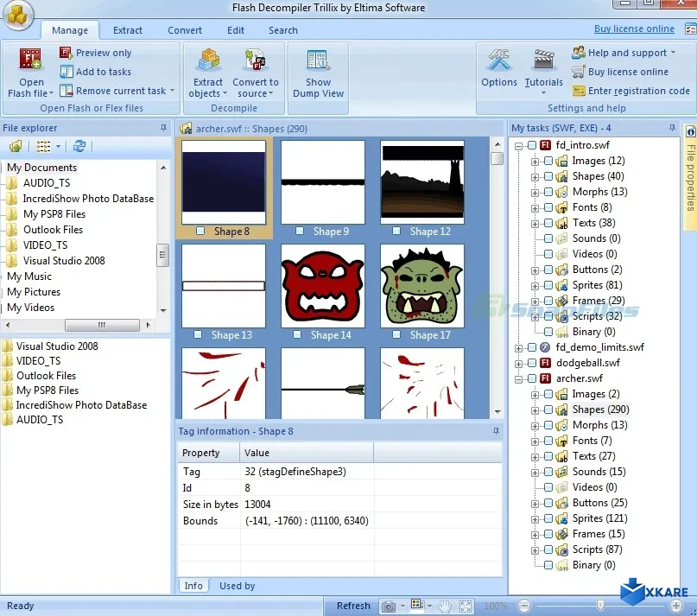Pin the Tag information panel
This screenshot has width=697, height=616.
coord(496,431)
